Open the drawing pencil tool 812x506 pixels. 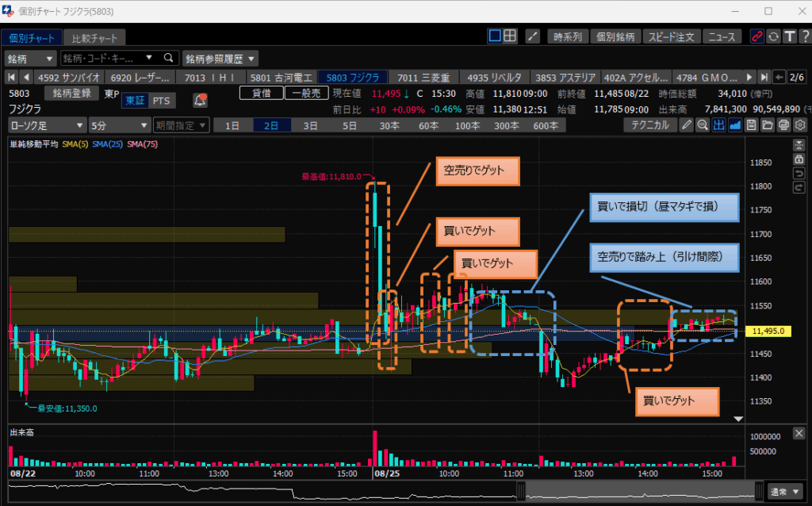686,125
